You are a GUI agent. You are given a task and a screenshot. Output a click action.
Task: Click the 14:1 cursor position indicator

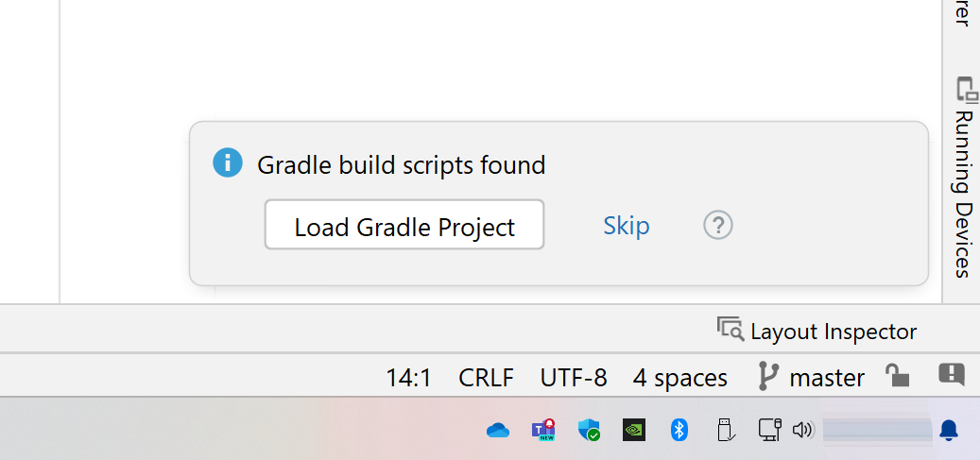(x=408, y=378)
